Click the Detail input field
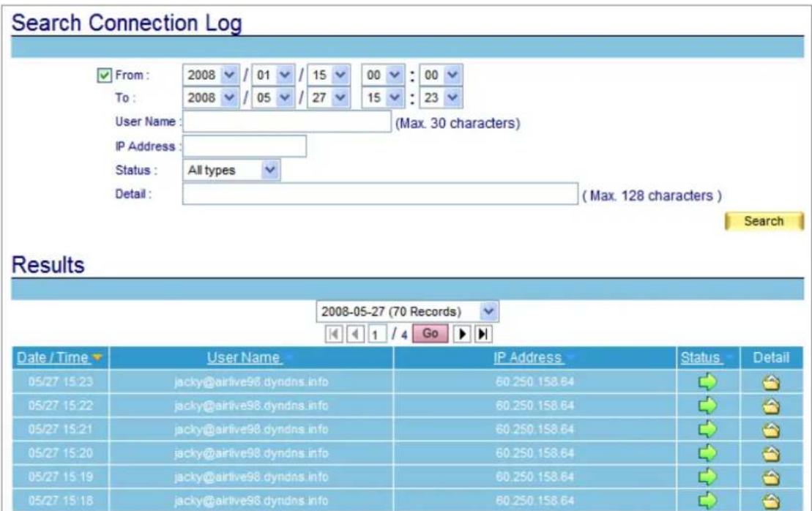Viewport: 812px width, 511px height. tap(380, 193)
